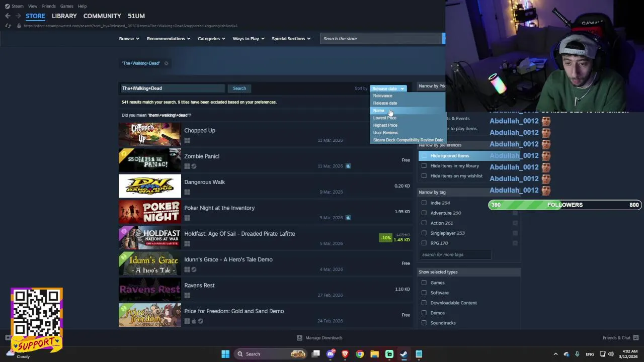Screen dimensions: 644x362
Task: Reload the store page with the refresh icon
Action: 8,26
